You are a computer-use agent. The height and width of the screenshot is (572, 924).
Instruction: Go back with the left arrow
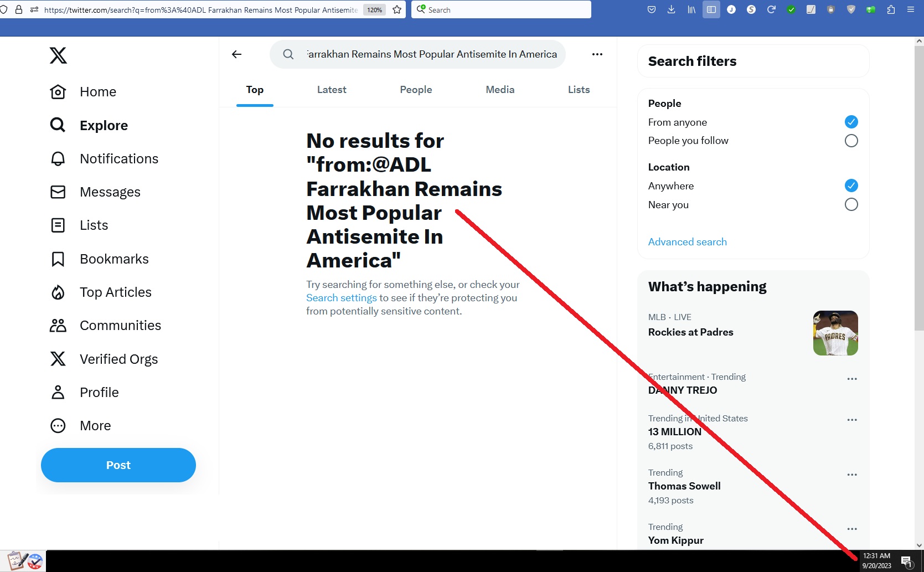coord(237,54)
